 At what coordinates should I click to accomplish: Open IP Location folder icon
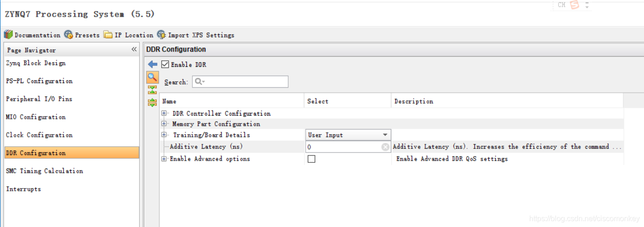(x=108, y=34)
